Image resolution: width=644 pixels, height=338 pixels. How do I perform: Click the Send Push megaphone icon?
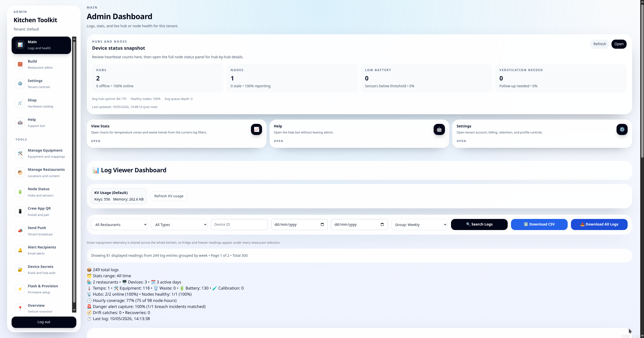(x=20, y=231)
